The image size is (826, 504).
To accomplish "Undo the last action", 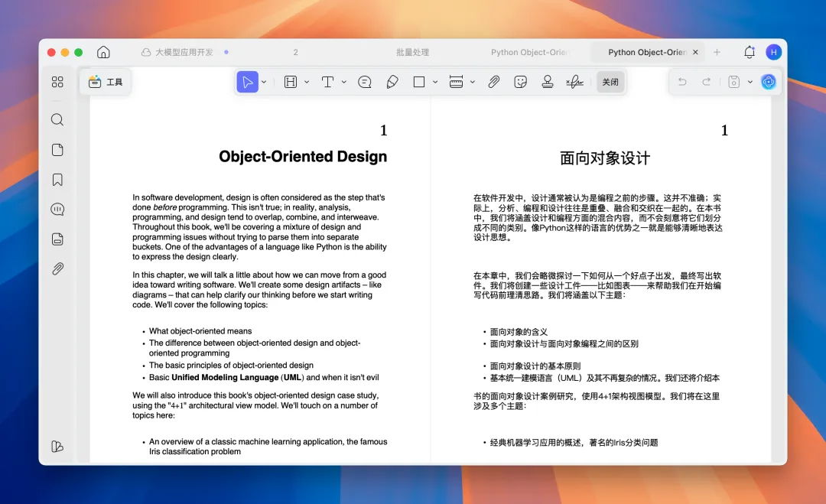I will (x=682, y=82).
